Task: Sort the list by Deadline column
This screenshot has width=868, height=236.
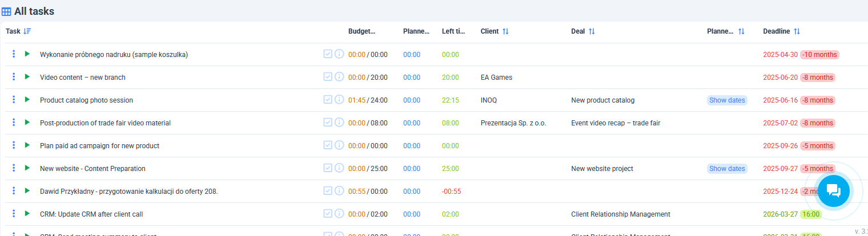Action: coord(797,31)
